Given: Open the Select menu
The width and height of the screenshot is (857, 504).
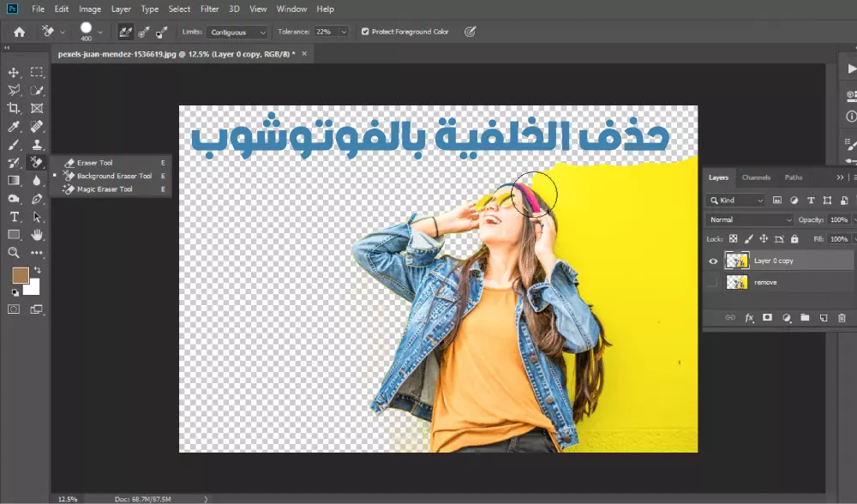Looking at the screenshot, I should point(179,9).
